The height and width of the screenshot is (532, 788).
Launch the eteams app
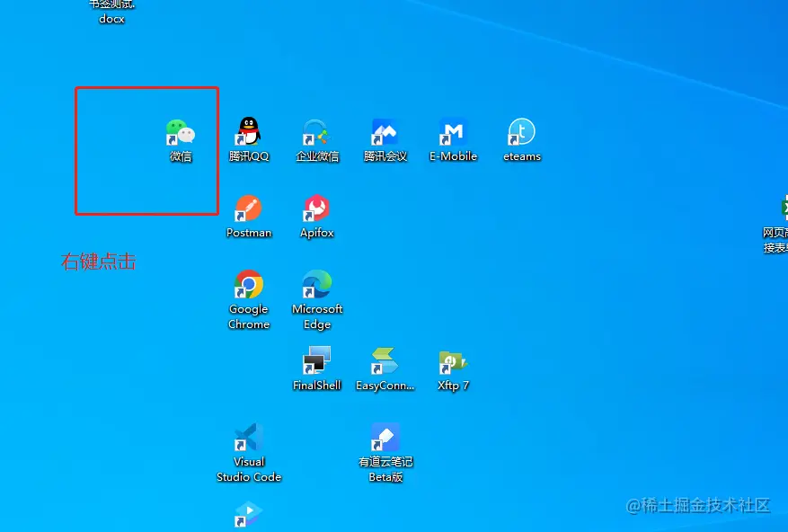(522, 132)
